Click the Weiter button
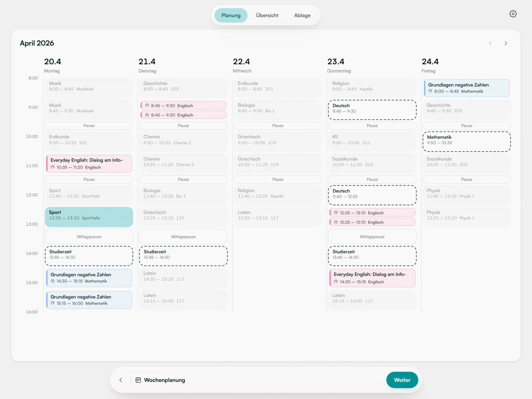Image resolution: width=532 pixels, height=399 pixels. [402, 380]
